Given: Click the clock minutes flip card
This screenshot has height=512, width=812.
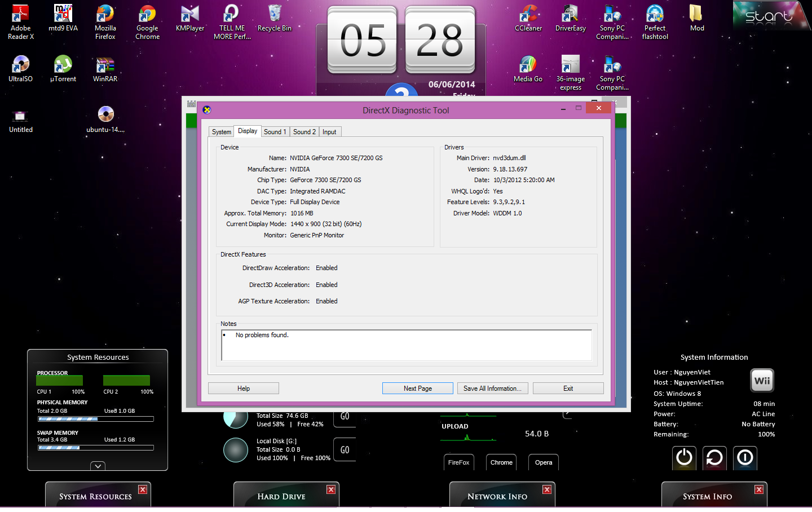Looking at the screenshot, I should click(x=440, y=41).
